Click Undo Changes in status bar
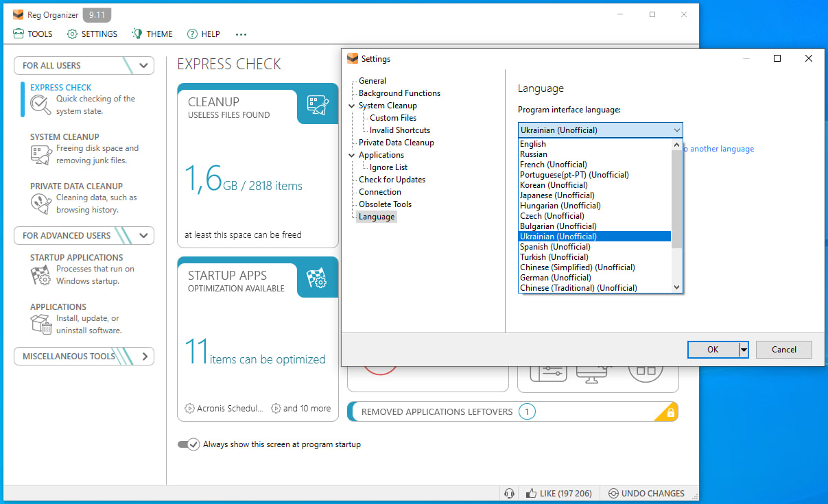The height and width of the screenshot is (504, 828). (x=646, y=493)
